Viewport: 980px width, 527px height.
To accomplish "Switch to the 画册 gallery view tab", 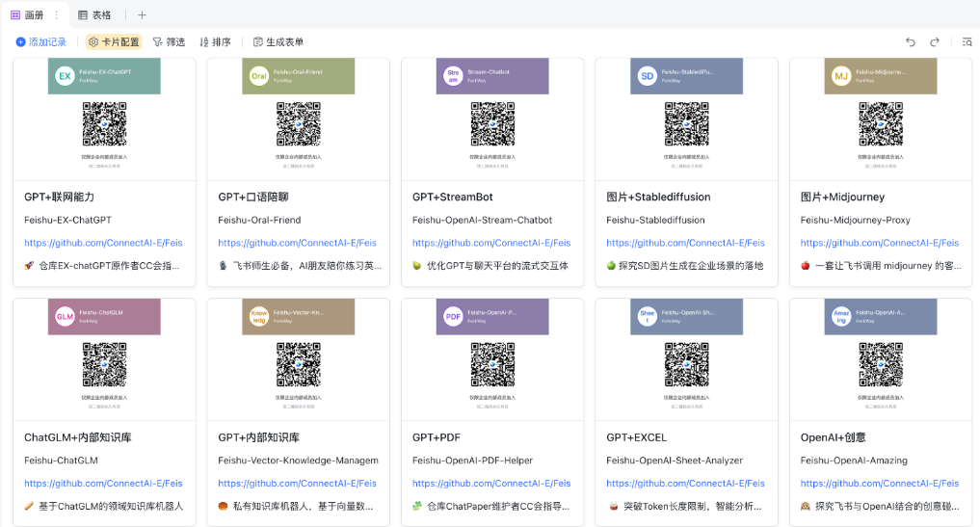I will click(28, 15).
